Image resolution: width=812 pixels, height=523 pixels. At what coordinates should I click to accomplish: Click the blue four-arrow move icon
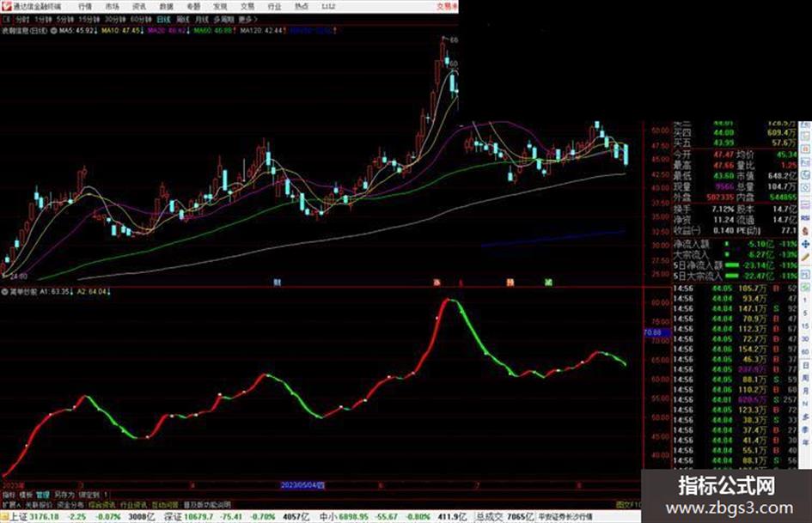[x=805, y=244]
